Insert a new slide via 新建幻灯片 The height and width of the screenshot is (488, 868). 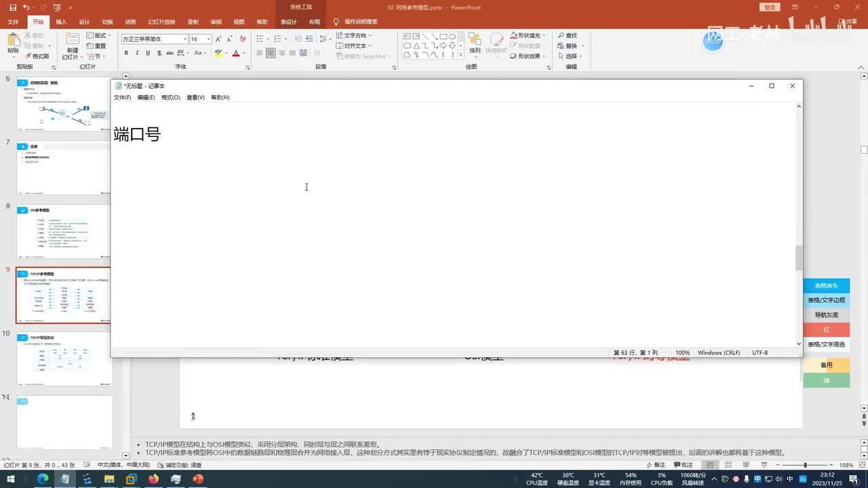click(x=72, y=45)
